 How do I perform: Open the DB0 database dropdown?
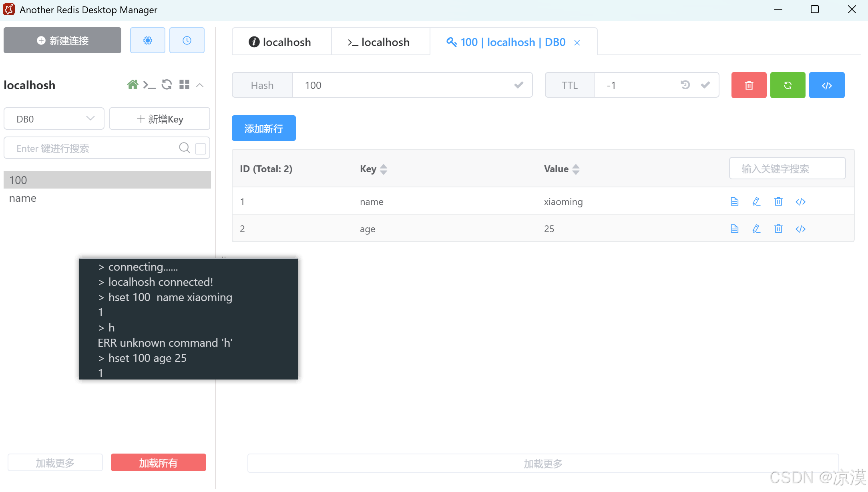54,119
